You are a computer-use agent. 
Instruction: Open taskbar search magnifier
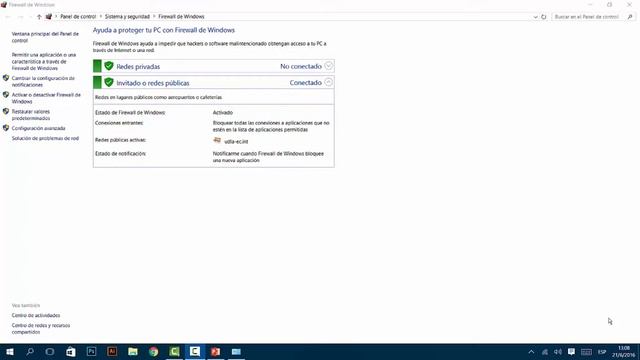[30, 351]
